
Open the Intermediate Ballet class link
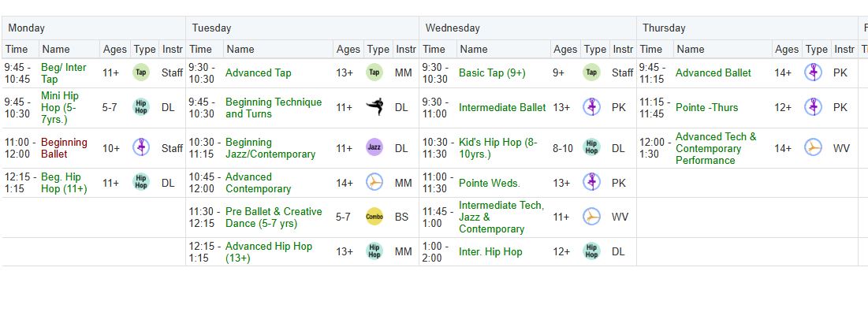point(502,108)
